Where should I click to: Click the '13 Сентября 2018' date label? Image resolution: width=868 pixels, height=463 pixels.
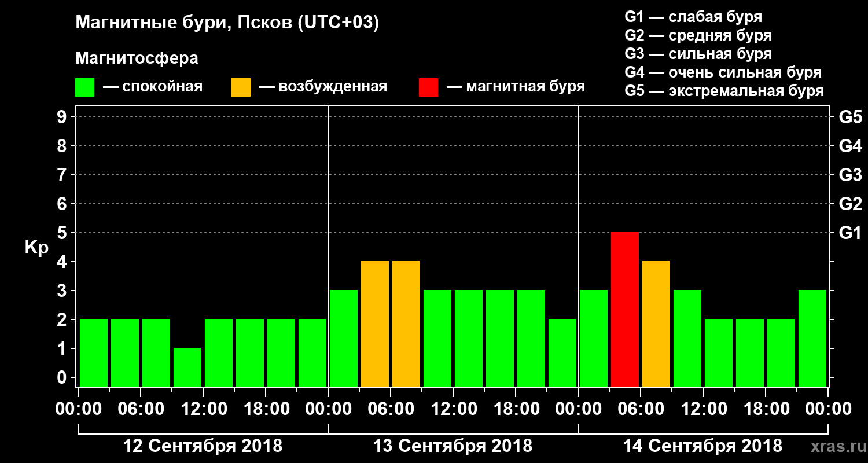pos(453,446)
